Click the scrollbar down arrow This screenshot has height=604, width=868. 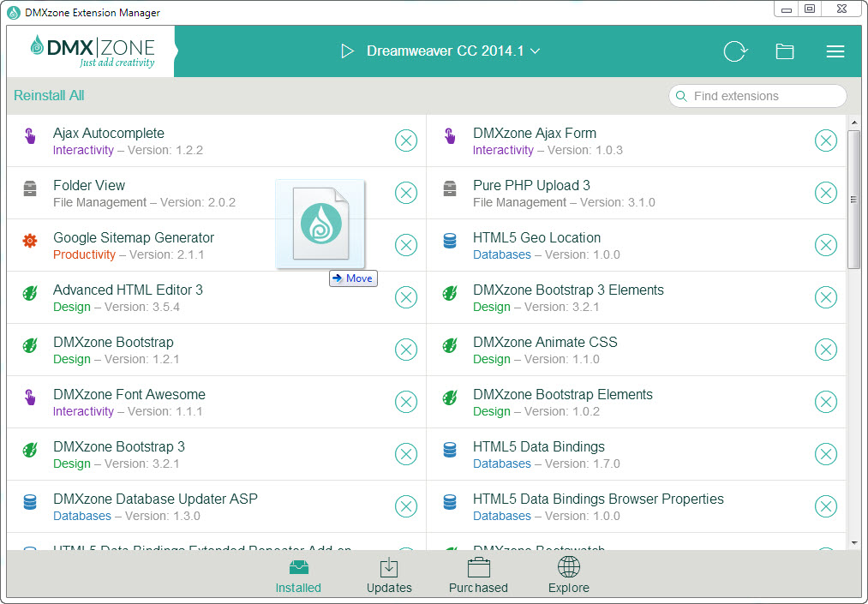853,543
